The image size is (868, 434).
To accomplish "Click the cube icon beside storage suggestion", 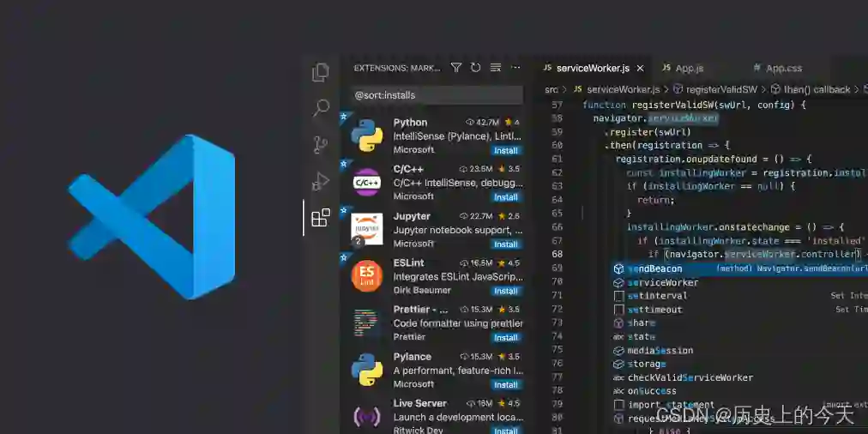I will (618, 364).
